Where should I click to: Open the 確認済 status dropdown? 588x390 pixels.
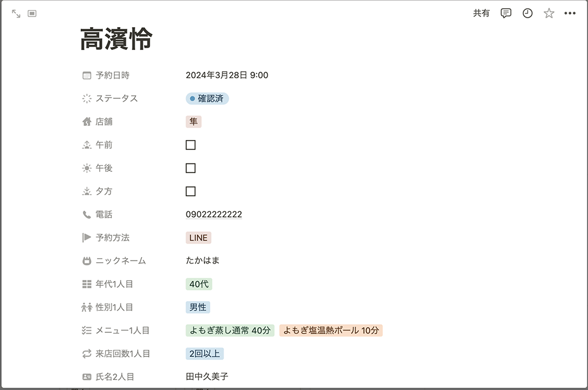click(x=207, y=99)
